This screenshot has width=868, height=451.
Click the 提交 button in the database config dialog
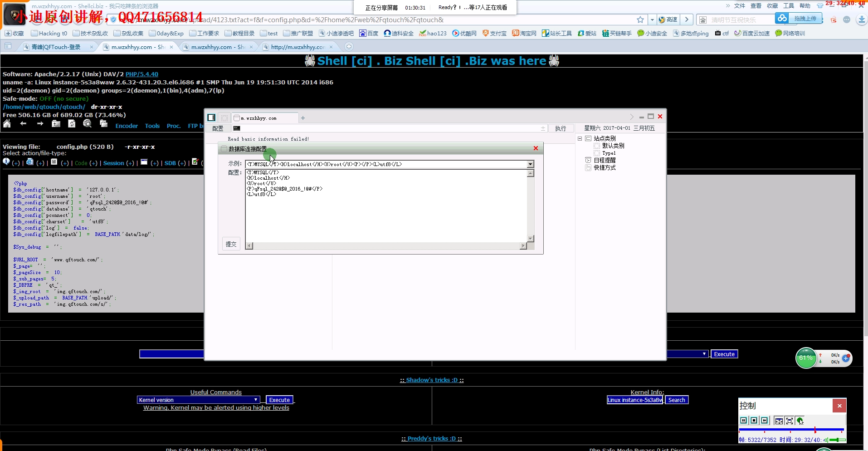(231, 244)
